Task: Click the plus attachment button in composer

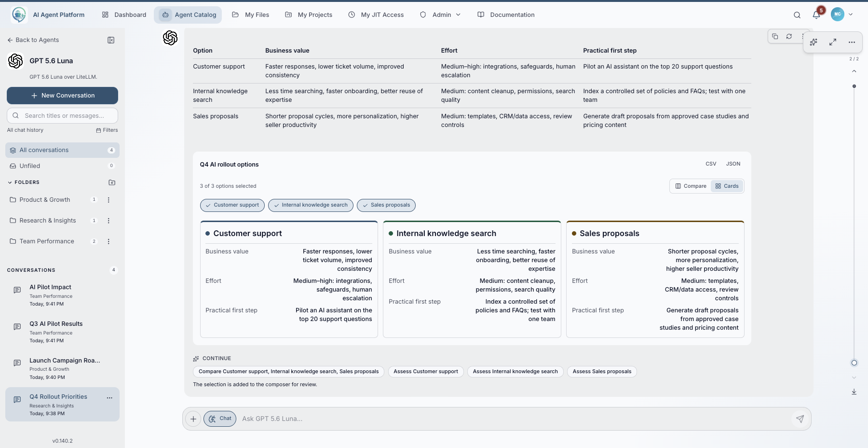Action: pyautogui.click(x=193, y=419)
